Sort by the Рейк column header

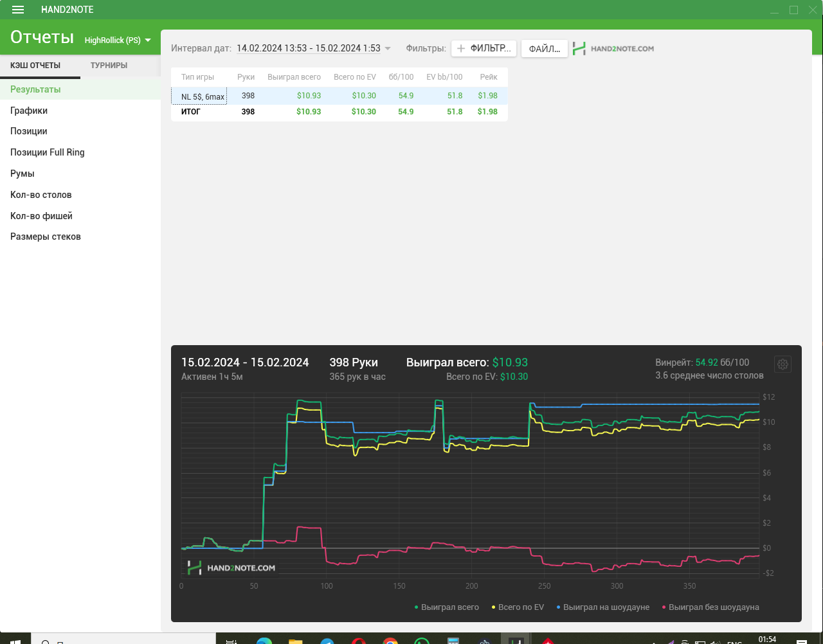(x=489, y=77)
